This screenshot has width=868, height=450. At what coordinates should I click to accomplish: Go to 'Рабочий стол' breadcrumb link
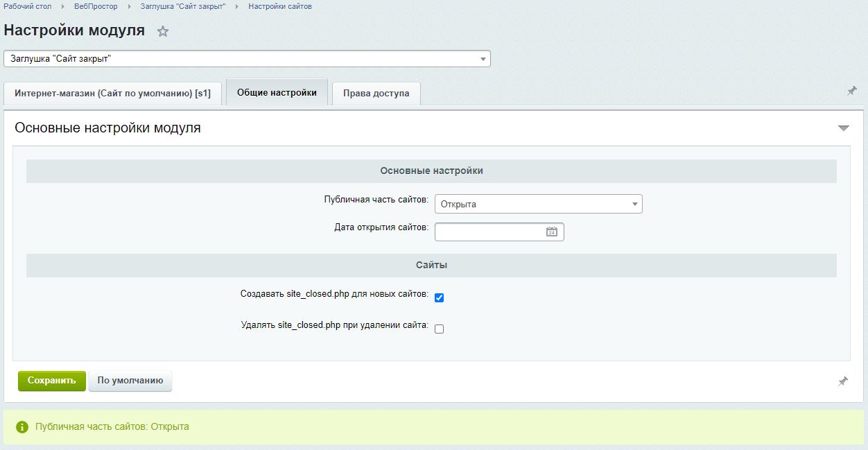pos(28,6)
